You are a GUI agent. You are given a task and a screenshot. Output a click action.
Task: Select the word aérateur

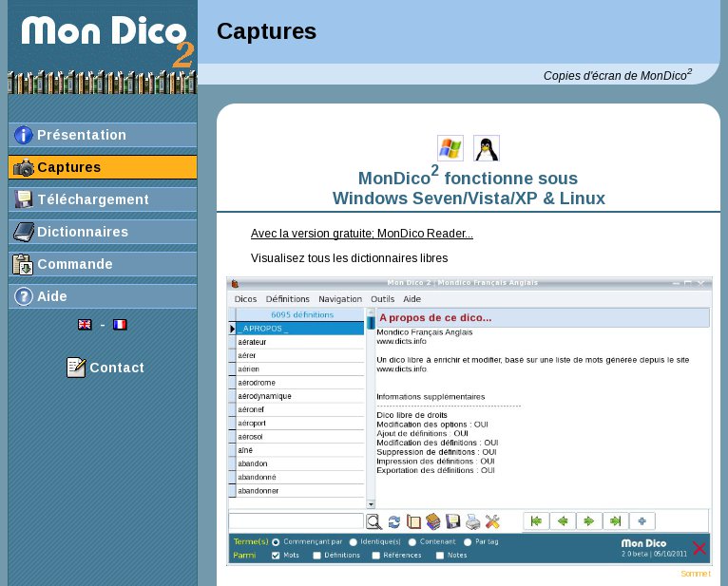(x=300, y=342)
